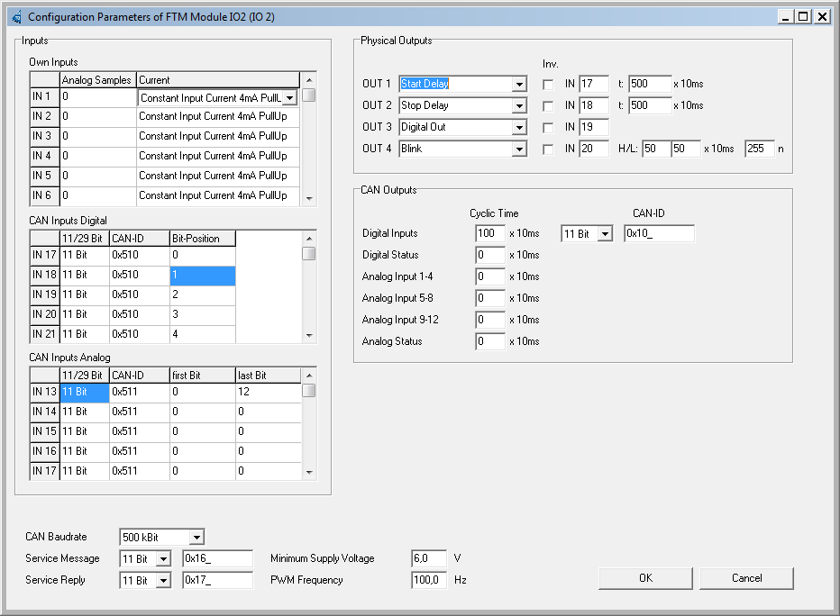The width and height of the screenshot is (840, 616).
Task: Click the OUT 4 IN number field
Action: (x=594, y=149)
